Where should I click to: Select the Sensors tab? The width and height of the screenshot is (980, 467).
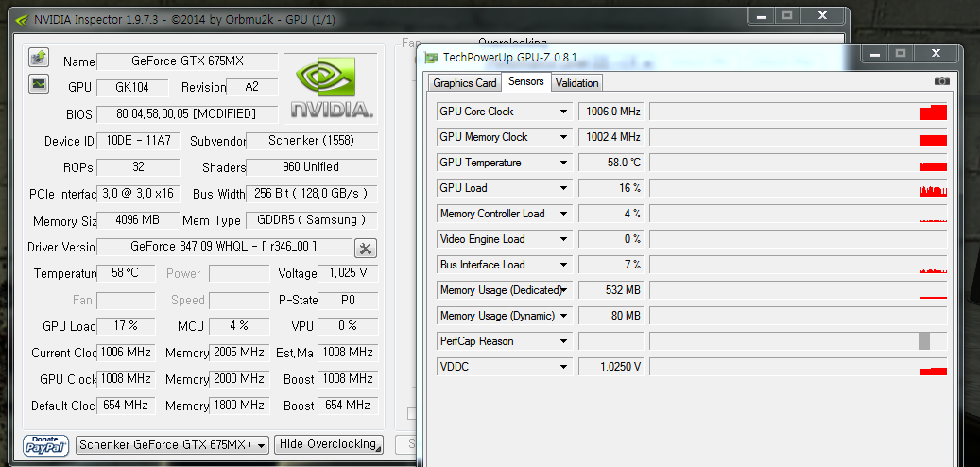pyautogui.click(x=525, y=82)
